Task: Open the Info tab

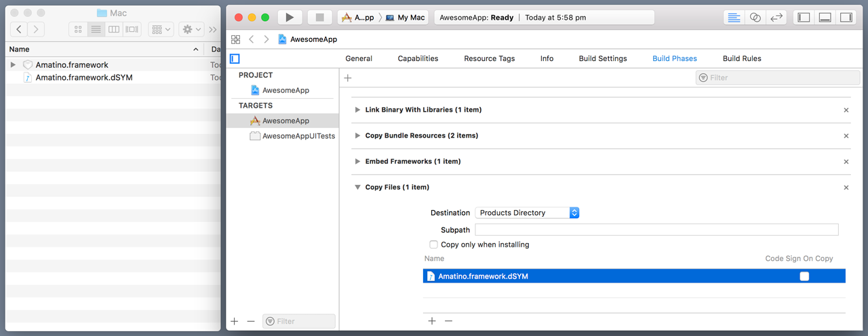Action: [547, 59]
